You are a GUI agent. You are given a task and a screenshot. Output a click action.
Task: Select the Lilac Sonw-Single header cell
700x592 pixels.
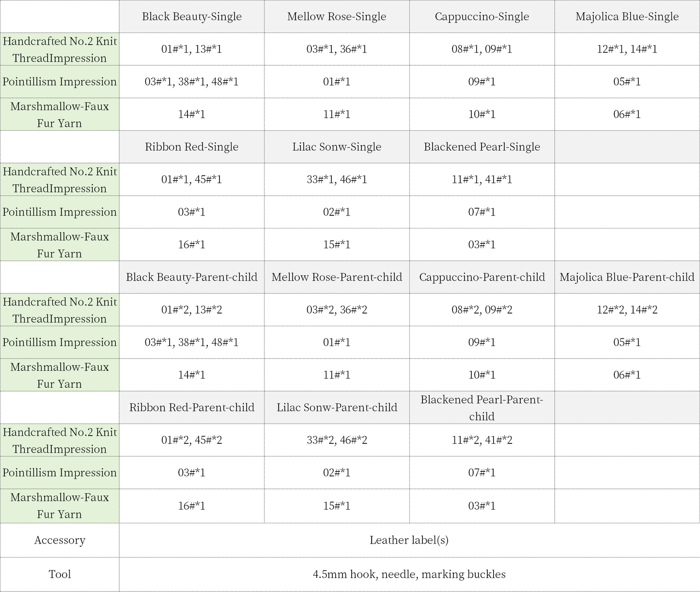pyautogui.click(x=337, y=147)
